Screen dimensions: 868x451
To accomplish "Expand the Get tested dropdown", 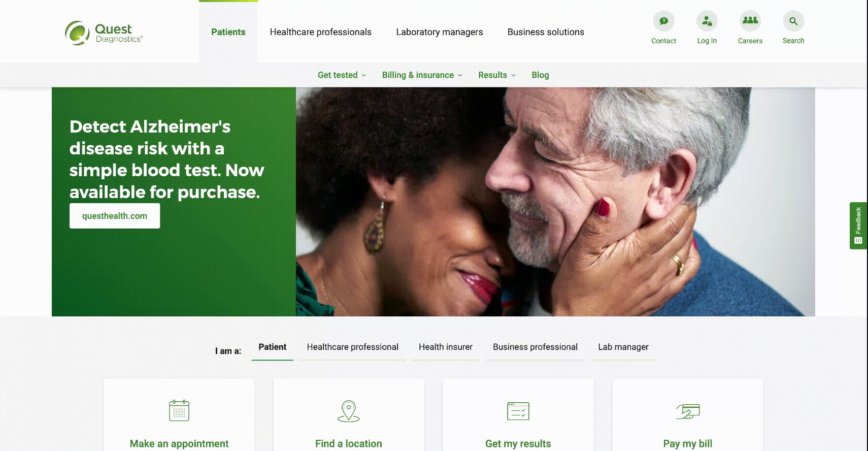I will [x=342, y=75].
